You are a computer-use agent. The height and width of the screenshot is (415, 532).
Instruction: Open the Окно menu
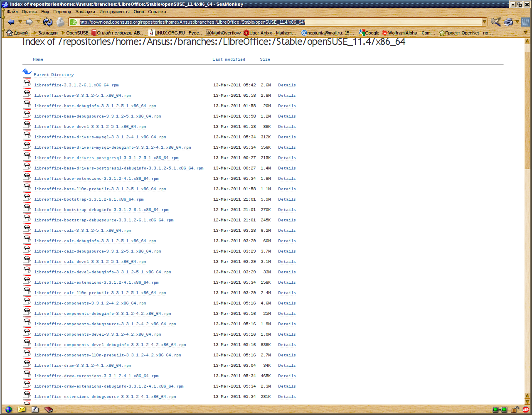tap(139, 12)
